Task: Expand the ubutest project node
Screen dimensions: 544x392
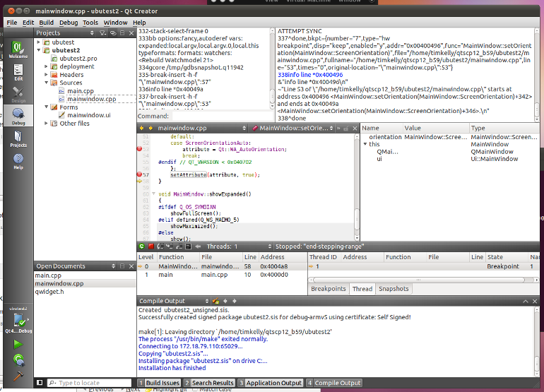Action: (x=39, y=42)
